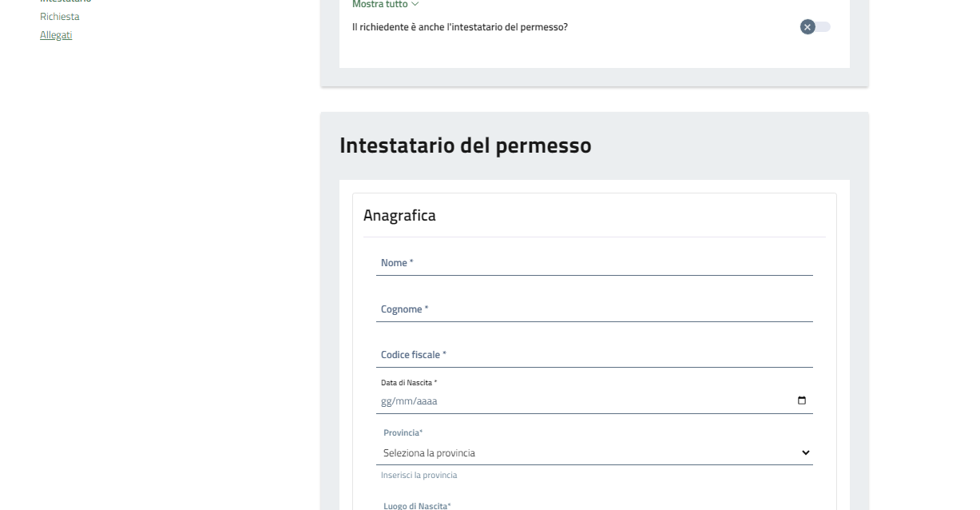
Task: Open the Allegati section link
Action: tap(56, 35)
